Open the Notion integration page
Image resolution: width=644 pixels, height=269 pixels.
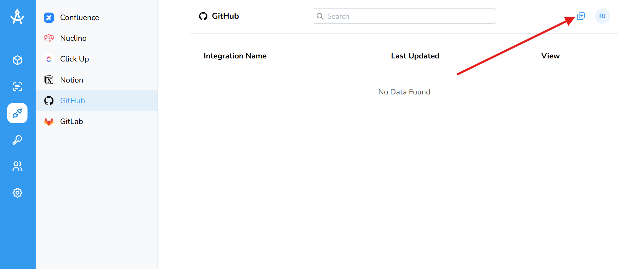pyautogui.click(x=71, y=79)
